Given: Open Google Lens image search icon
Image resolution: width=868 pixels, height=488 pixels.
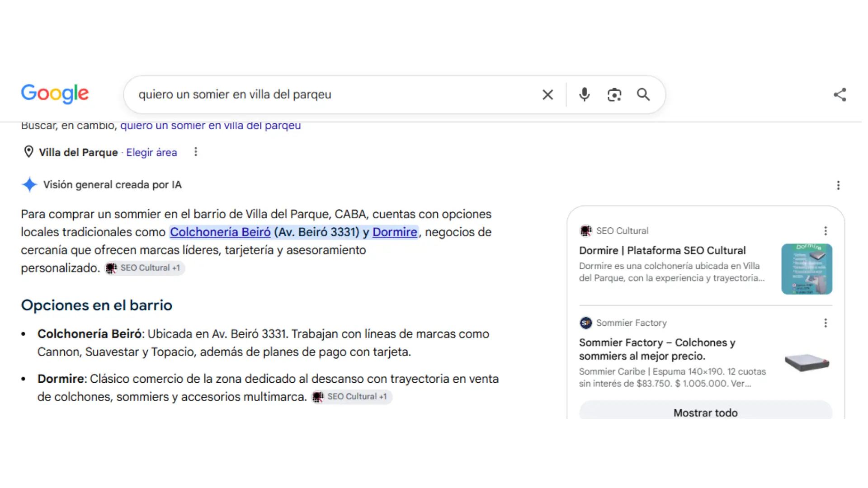Looking at the screenshot, I should pyautogui.click(x=614, y=94).
